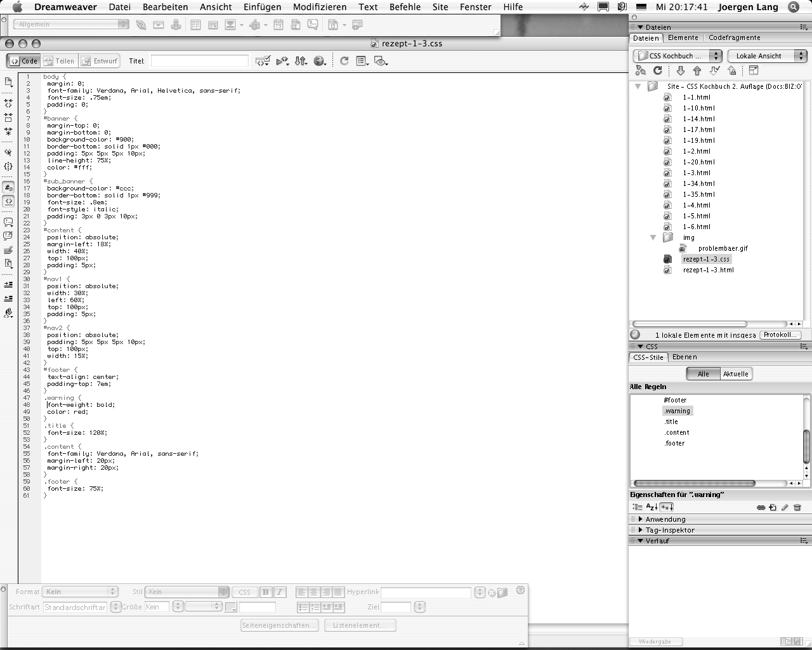
Task: Delete the selected CSS rule
Action: coord(797,507)
